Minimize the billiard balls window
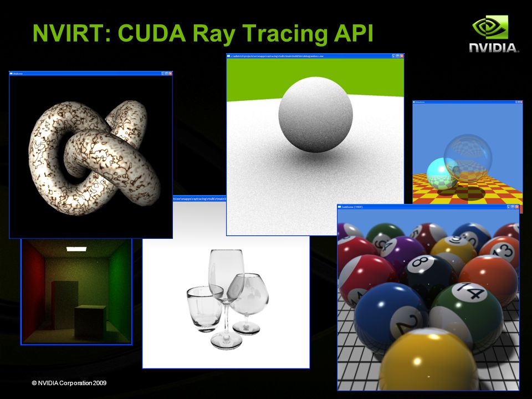 point(509,207)
